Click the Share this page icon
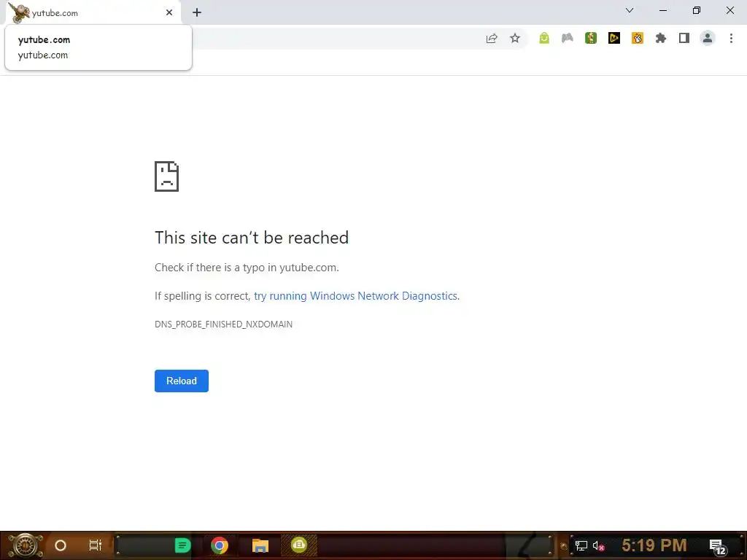 [x=492, y=38]
